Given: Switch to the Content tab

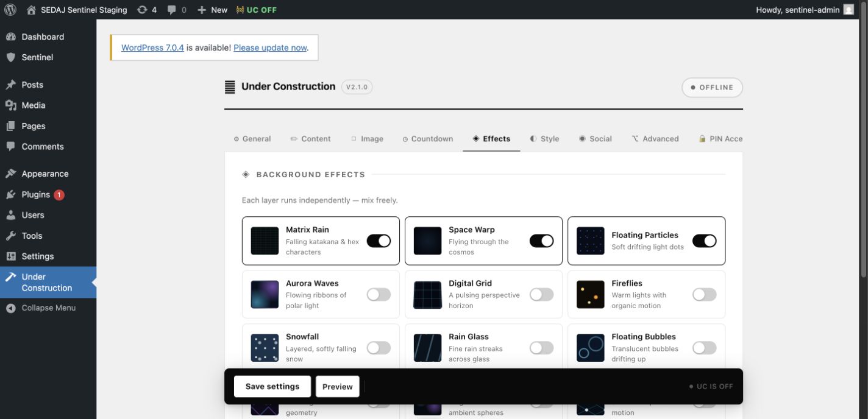Looking at the screenshot, I should click(310, 139).
